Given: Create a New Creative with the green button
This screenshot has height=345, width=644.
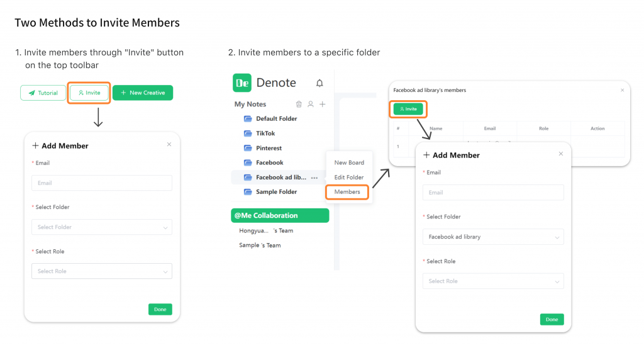Looking at the screenshot, I should (x=143, y=93).
